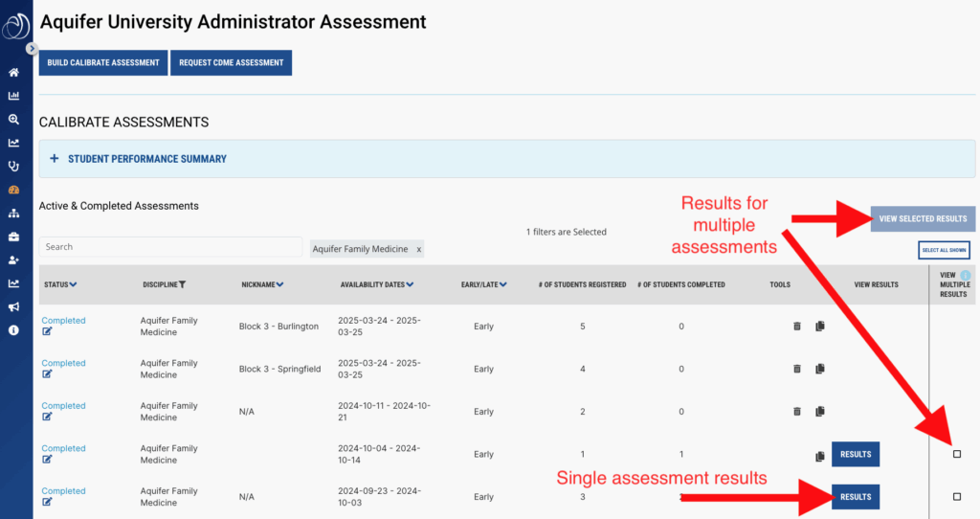Click the 'Block 3 - Burlington' nickname cell
This screenshot has width=980, height=519.
pos(278,327)
